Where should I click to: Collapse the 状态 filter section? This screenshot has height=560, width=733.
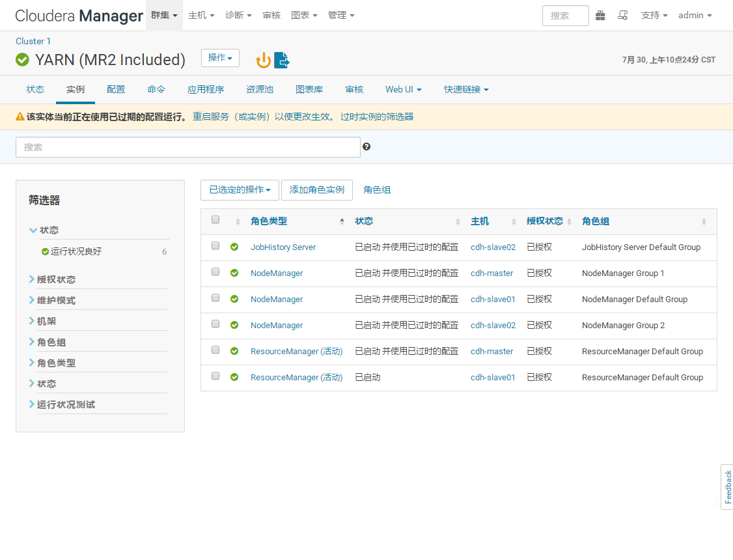point(44,230)
